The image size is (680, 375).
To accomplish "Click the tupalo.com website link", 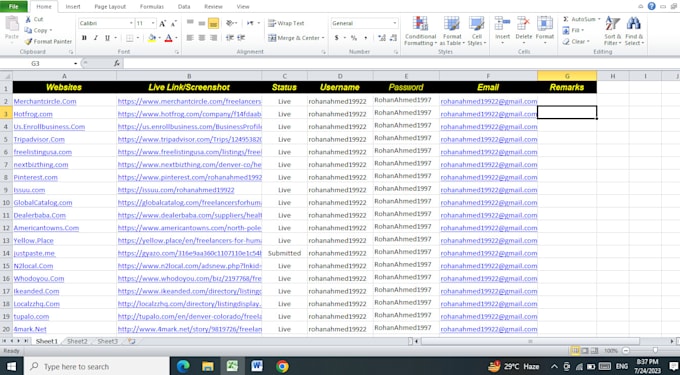I will click(x=31, y=316).
